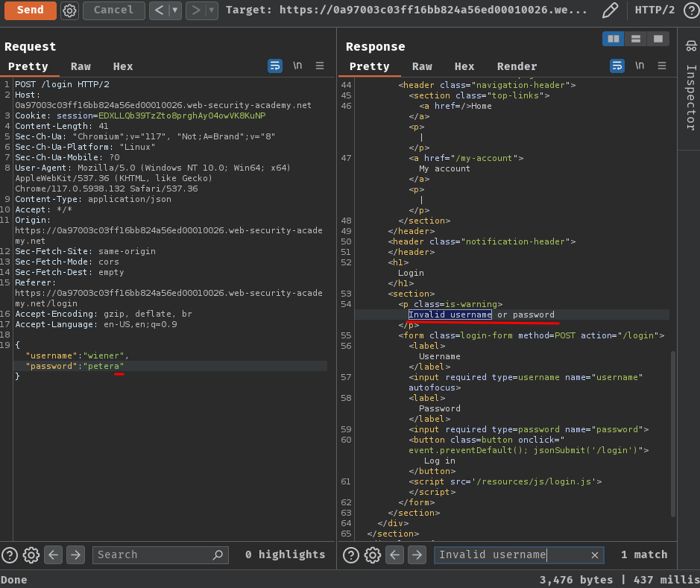700x588 pixels.
Task: Toggle non-printable characters in Response panel
Action: (x=640, y=66)
